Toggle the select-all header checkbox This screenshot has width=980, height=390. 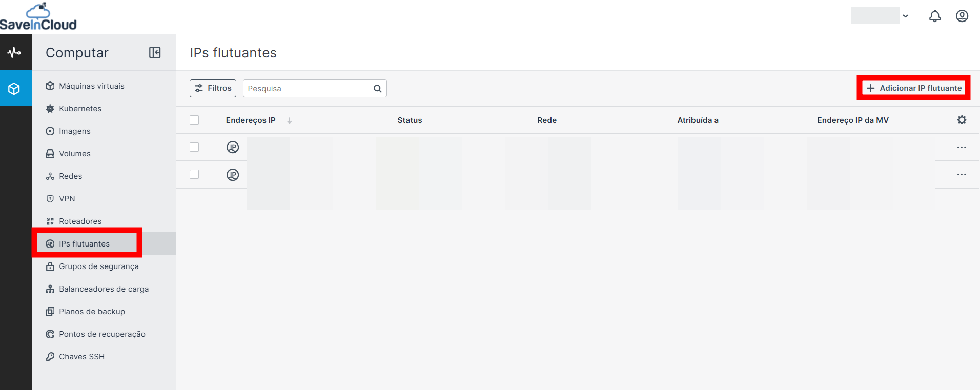194,120
